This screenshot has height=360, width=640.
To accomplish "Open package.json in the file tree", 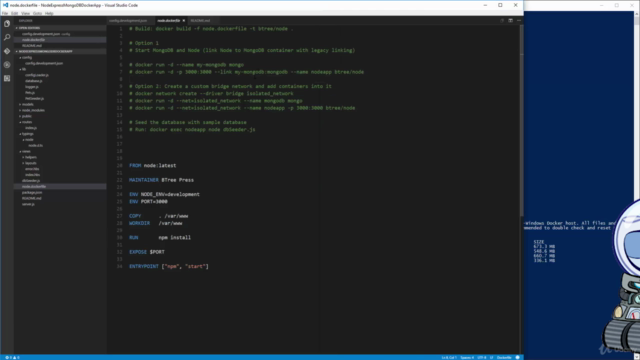I will pyautogui.click(x=32, y=193).
